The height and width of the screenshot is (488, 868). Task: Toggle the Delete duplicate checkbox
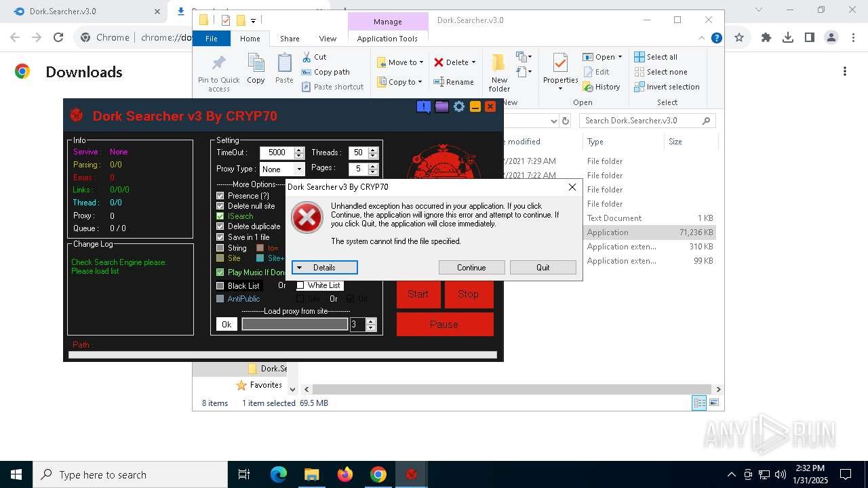click(220, 226)
